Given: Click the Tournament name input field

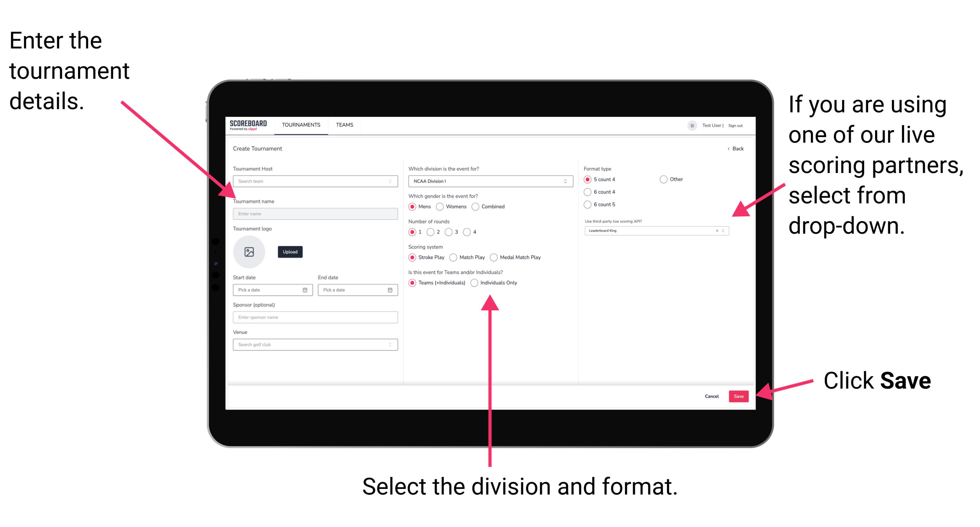Looking at the screenshot, I should [314, 213].
